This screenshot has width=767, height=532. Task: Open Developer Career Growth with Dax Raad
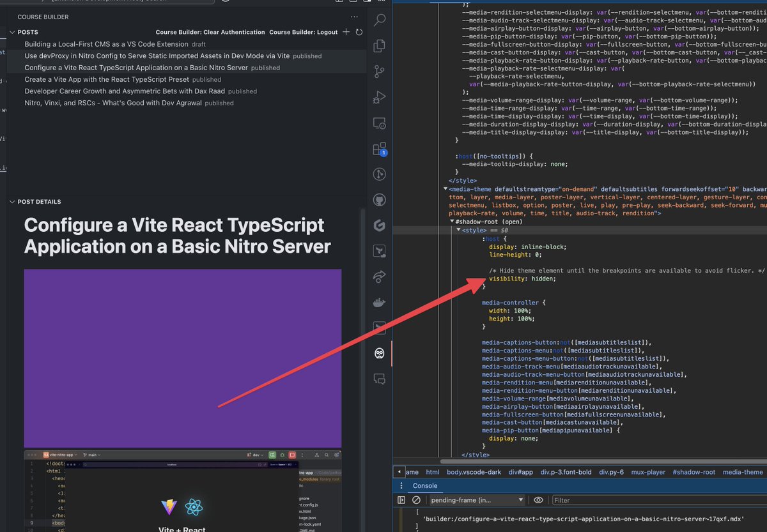[187, 91]
